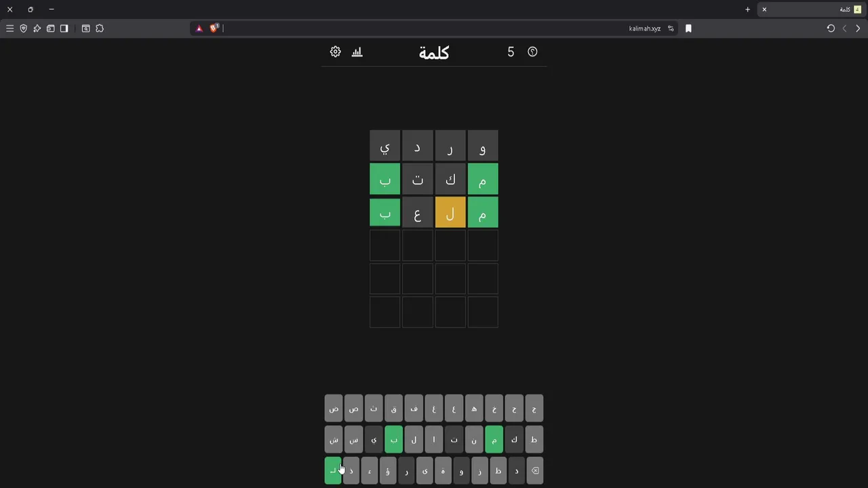Submit guess with green enter key
868x488 pixels.
333,470
